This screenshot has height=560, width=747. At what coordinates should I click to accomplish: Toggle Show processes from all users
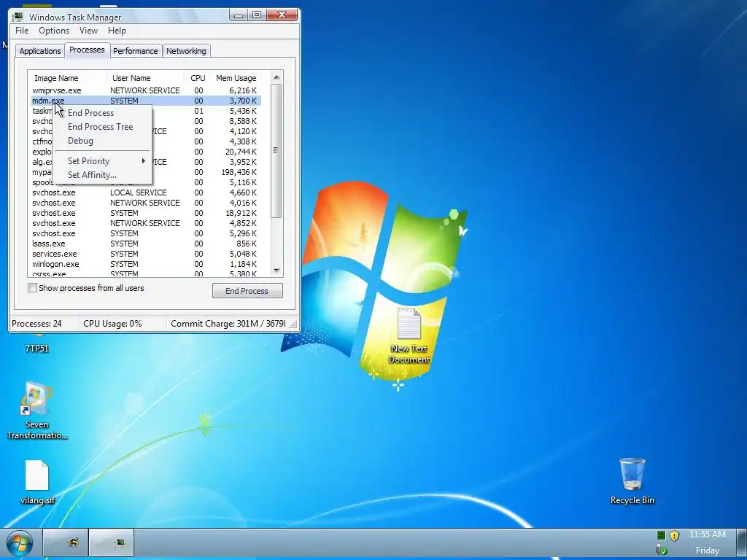[32, 287]
